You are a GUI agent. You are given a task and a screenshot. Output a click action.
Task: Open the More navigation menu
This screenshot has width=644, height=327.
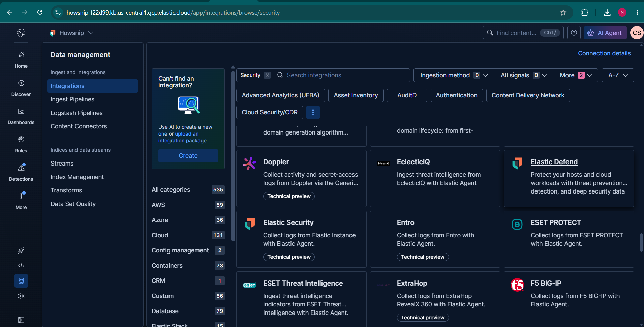tap(21, 201)
